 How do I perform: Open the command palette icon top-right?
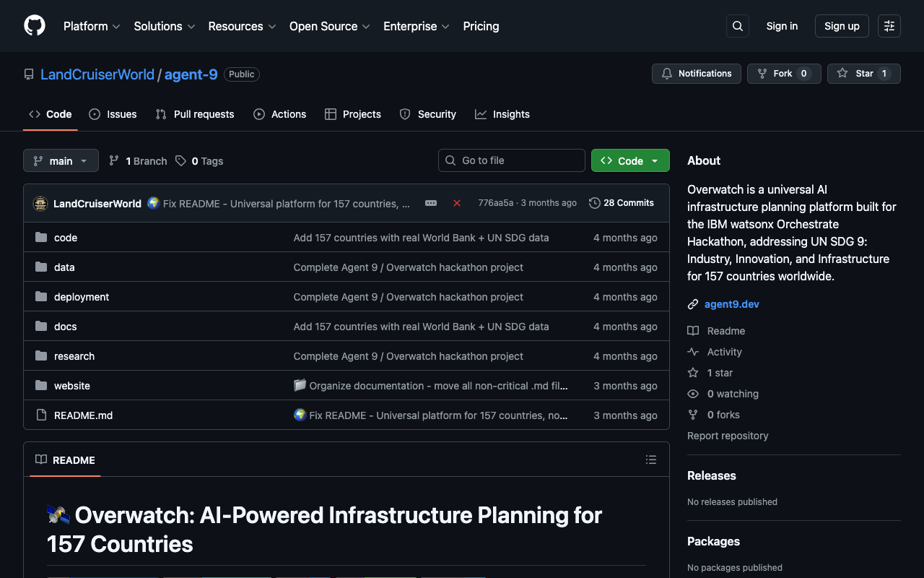889,26
